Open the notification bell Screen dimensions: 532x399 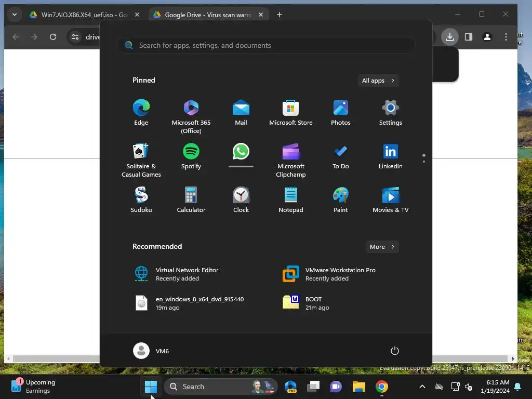tap(518, 387)
